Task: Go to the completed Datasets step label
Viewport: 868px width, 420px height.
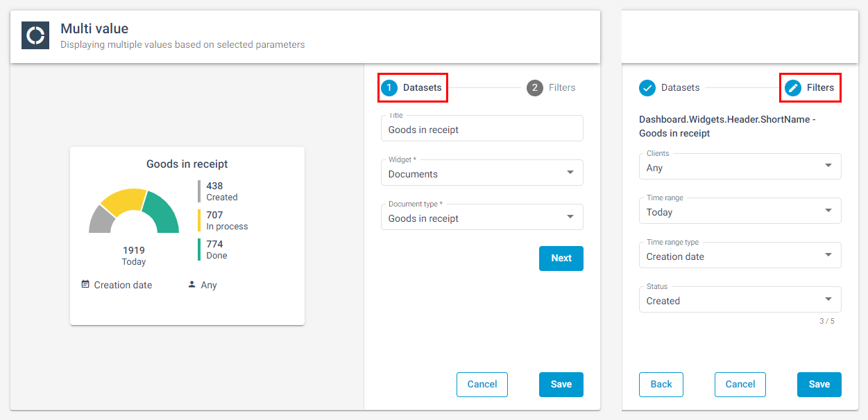Action: [x=680, y=88]
